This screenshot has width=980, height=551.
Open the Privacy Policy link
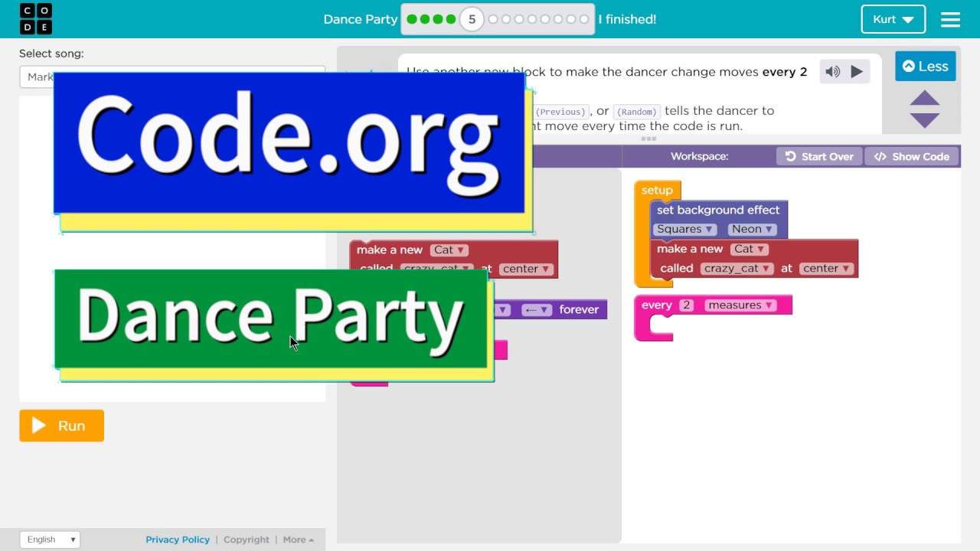coord(178,540)
